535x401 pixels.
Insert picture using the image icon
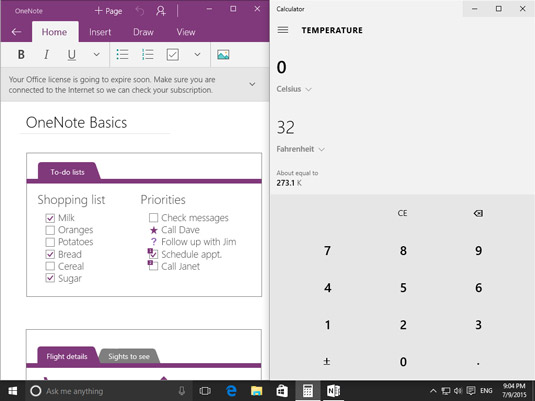click(223, 55)
